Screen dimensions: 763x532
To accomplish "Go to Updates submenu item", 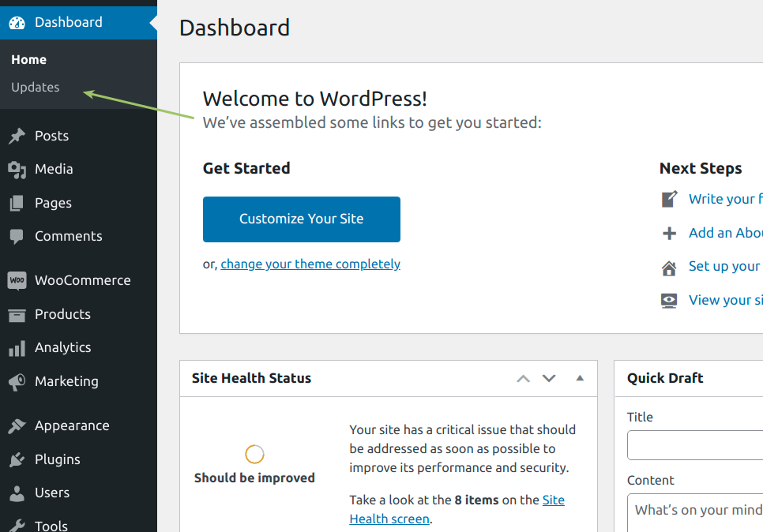I will point(36,88).
